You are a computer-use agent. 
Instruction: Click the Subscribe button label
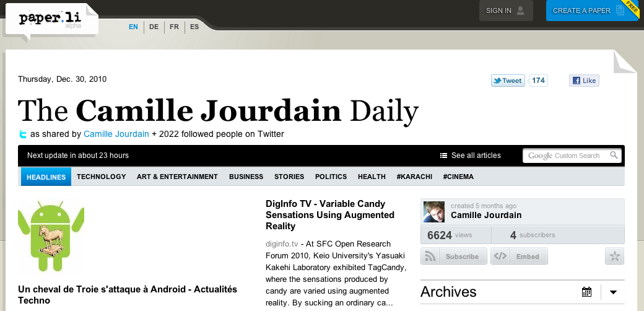point(462,256)
